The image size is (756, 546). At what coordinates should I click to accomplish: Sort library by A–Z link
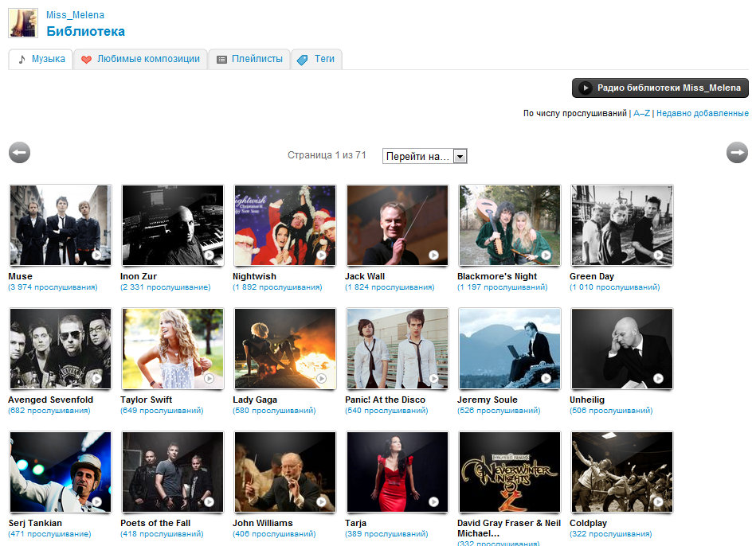[641, 114]
